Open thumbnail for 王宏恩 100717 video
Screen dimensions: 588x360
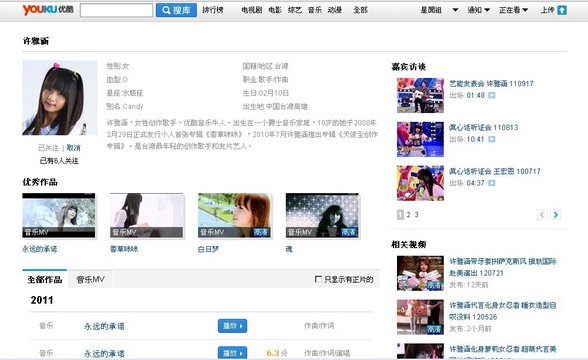420,183
